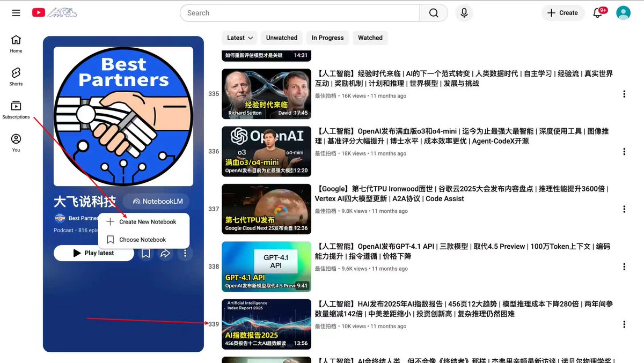Open the hamburger navigation menu
Screen dimensions: 644x363
click(x=16, y=13)
